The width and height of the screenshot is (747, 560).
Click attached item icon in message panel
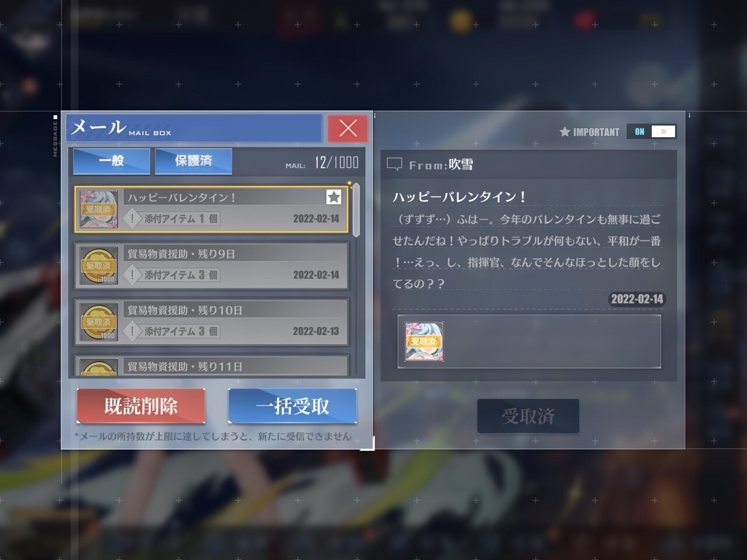pos(424,341)
